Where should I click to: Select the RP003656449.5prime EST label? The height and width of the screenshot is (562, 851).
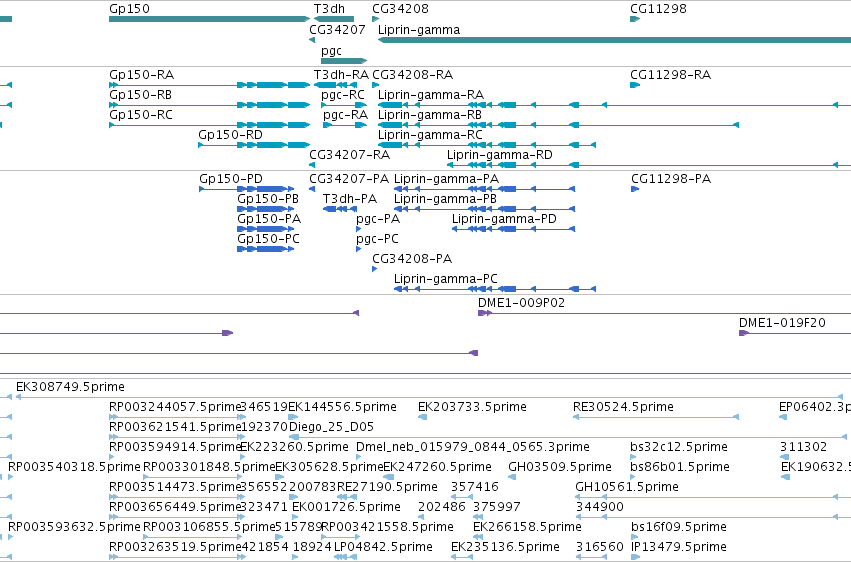175,507
